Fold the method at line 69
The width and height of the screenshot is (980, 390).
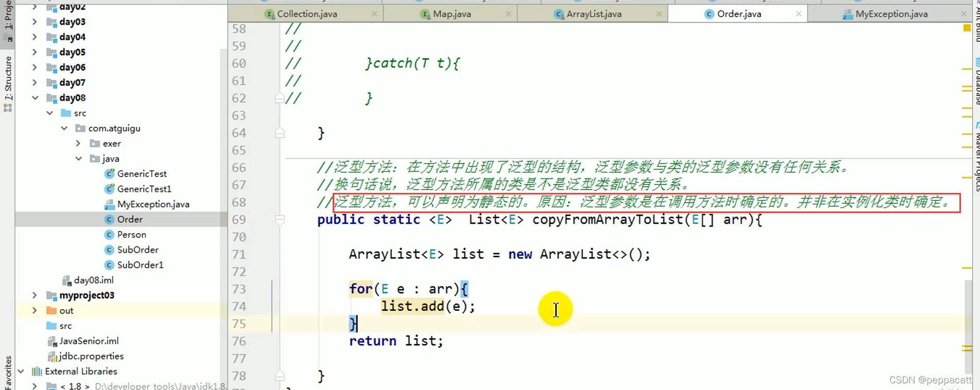click(x=280, y=220)
